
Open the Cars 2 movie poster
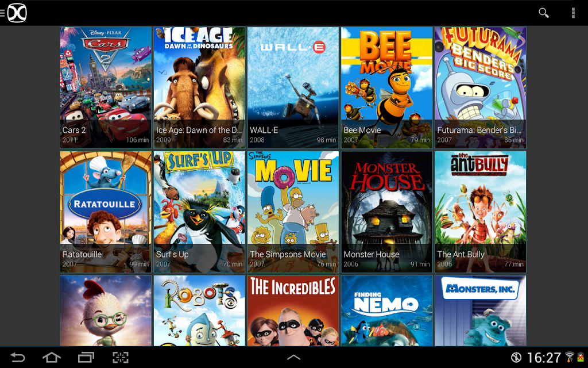click(x=106, y=87)
